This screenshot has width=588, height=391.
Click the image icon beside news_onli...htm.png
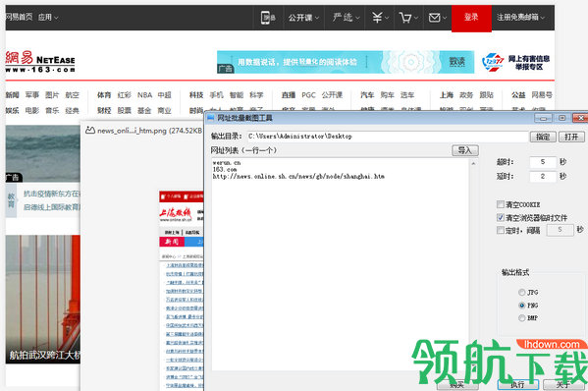click(89, 131)
